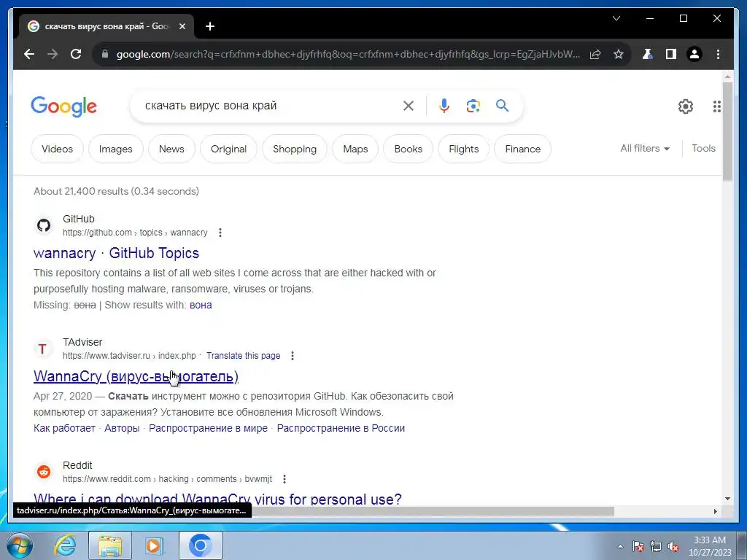Open the Как работает sitelink
The height and width of the screenshot is (560, 747).
click(x=64, y=428)
